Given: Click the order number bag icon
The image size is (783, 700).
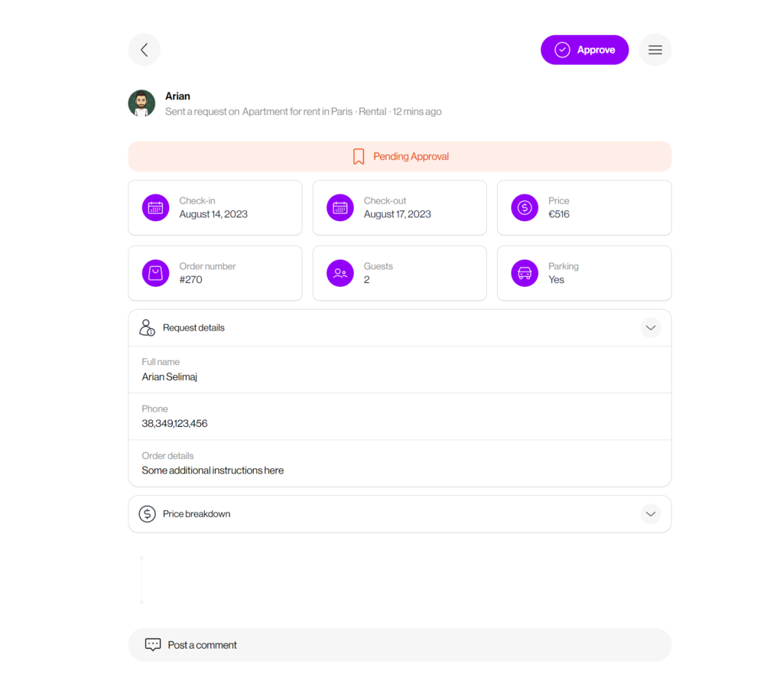Looking at the screenshot, I should 156,273.
